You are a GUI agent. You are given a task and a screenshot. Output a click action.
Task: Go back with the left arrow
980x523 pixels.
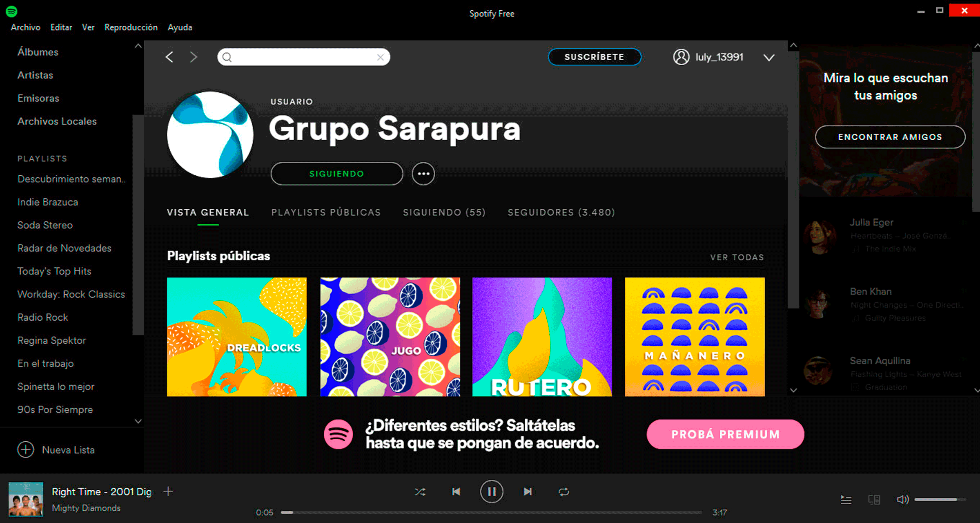[169, 57]
